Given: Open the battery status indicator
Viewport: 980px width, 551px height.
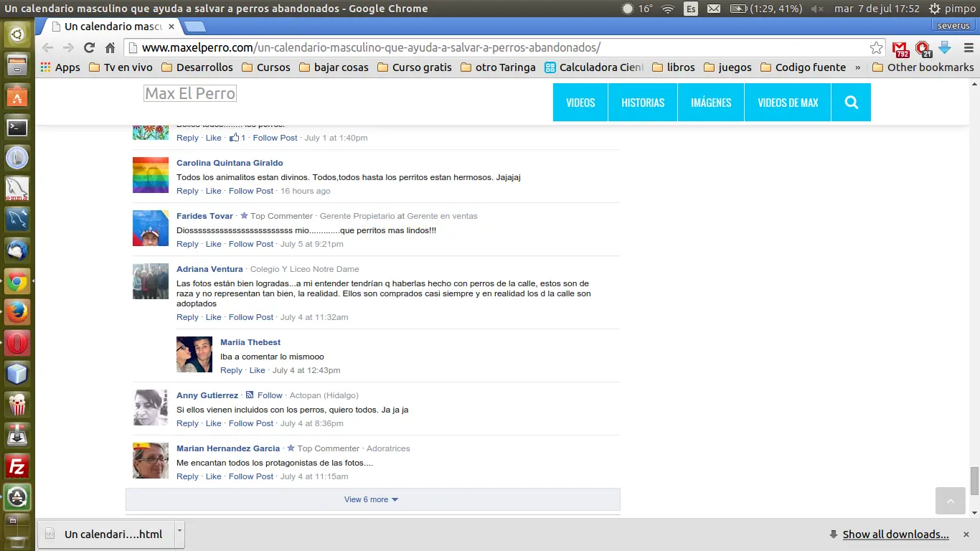Looking at the screenshot, I should click(x=766, y=9).
